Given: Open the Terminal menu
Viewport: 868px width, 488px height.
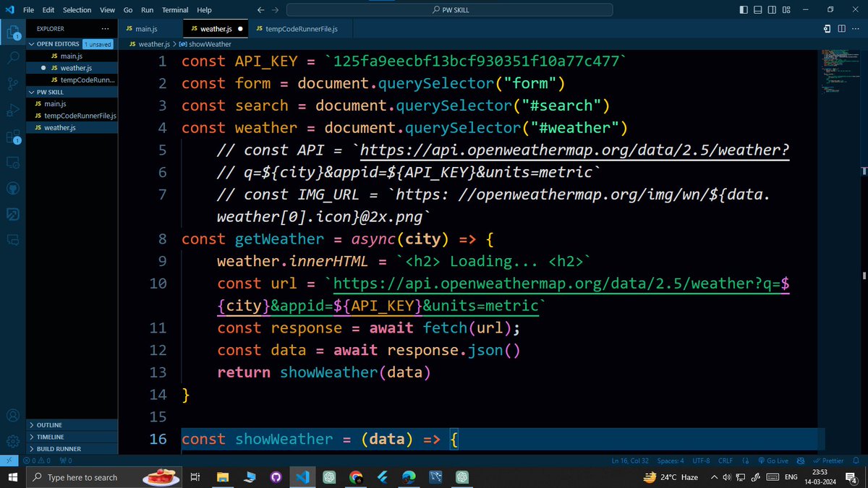Looking at the screenshot, I should pyautogui.click(x=174, y=9).
